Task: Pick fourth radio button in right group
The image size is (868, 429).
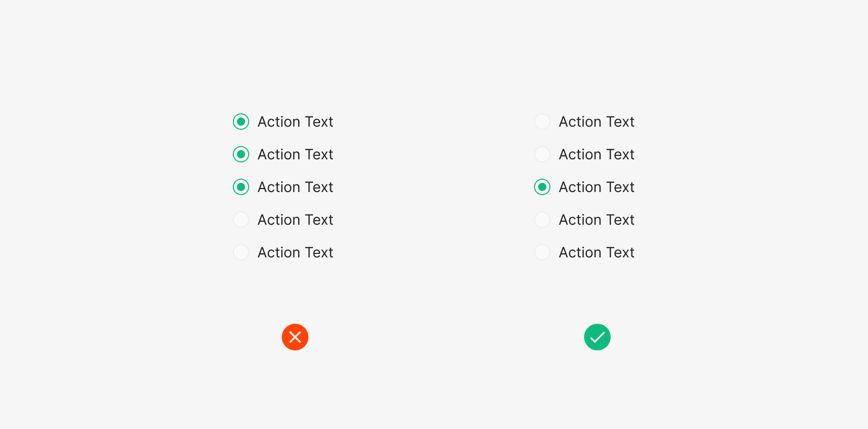Action: [x=542, y=220]
